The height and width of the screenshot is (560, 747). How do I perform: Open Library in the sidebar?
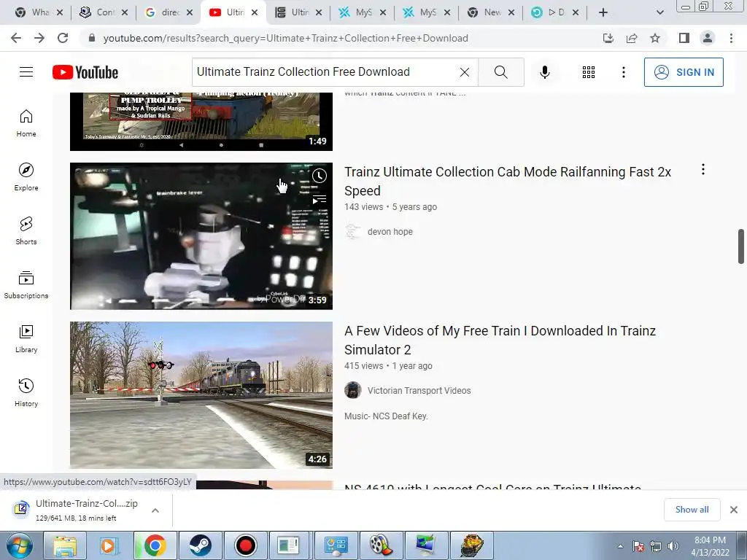coord(26,338)
